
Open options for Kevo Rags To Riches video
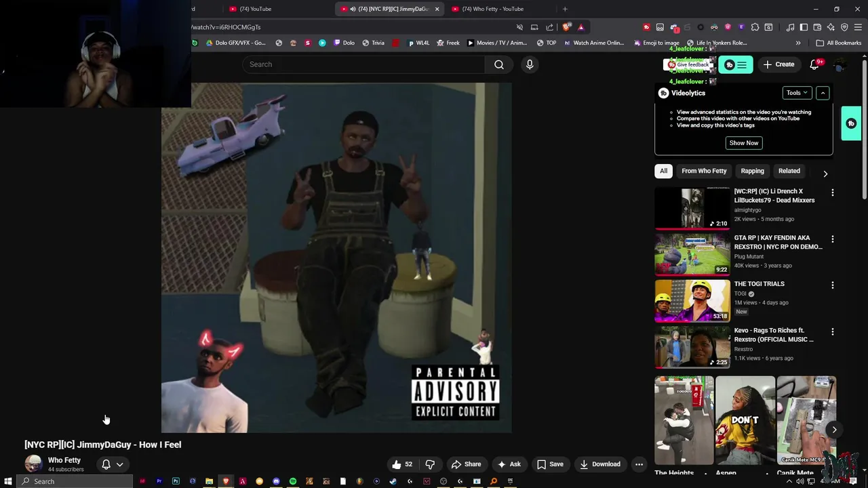tap(833, 332)
